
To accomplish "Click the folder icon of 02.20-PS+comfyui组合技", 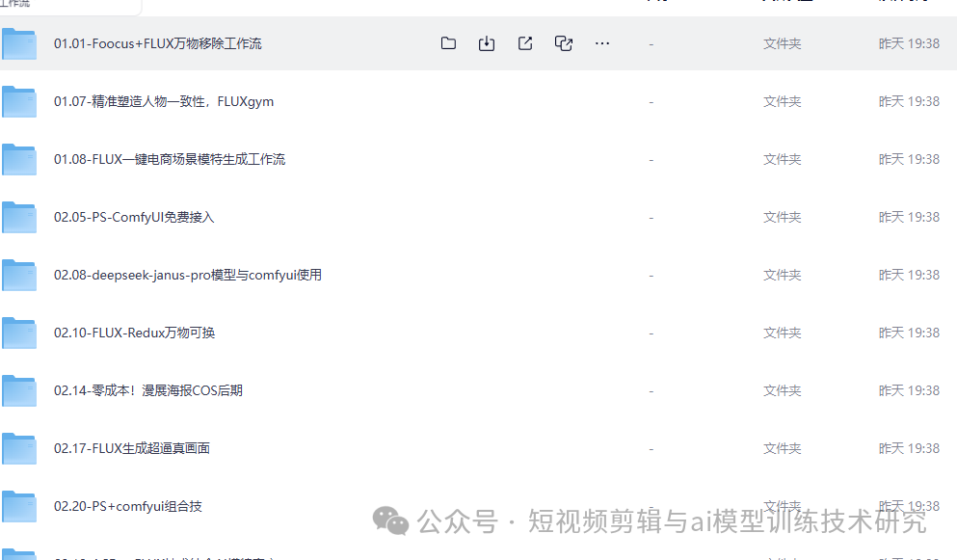I will coord(20,506).
